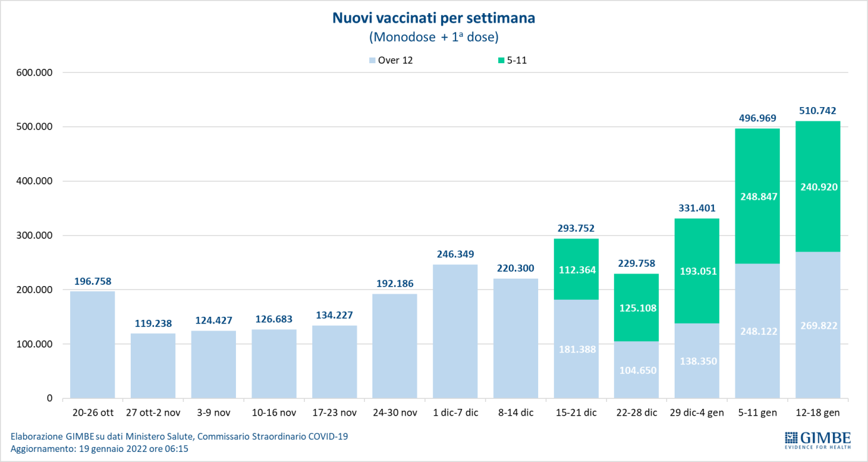Click the x-axis label '24-30 nov'
The width and height of the screenshot is (868, 462).
coord(395,413)
